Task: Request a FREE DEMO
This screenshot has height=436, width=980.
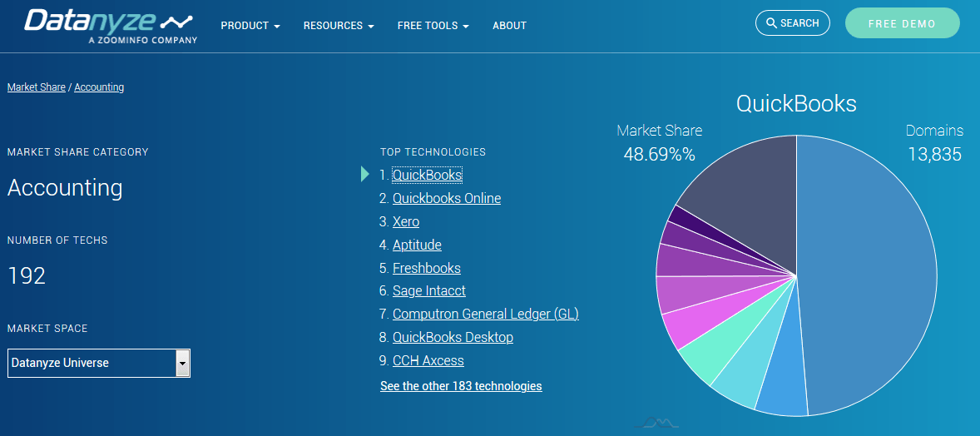Action: coord(902,23)
